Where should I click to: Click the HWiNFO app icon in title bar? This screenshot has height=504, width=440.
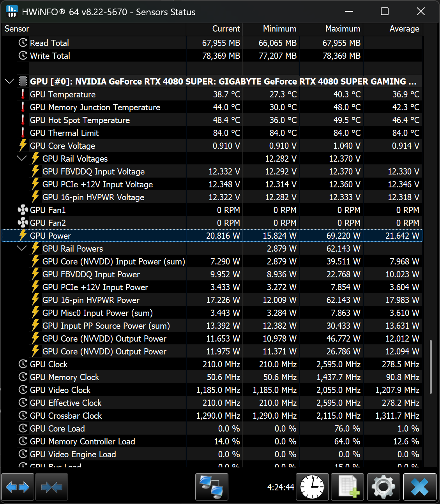pyautogui.click(x=12, y=12)
